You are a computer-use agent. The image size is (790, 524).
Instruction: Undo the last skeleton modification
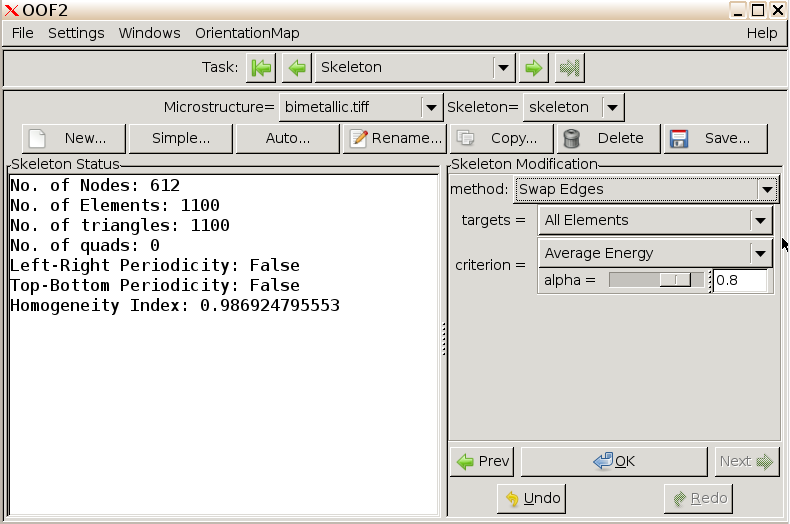click(531, 498)
